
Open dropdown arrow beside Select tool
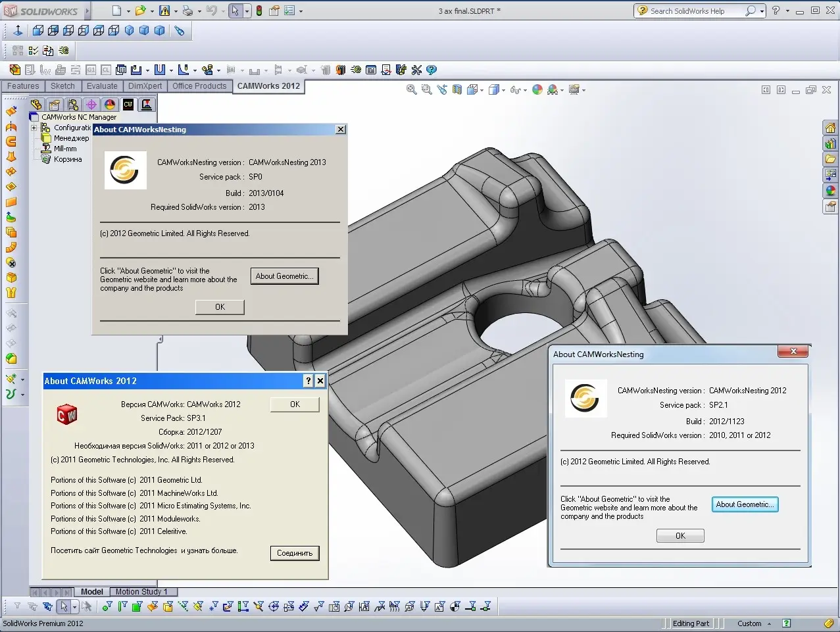247,11
